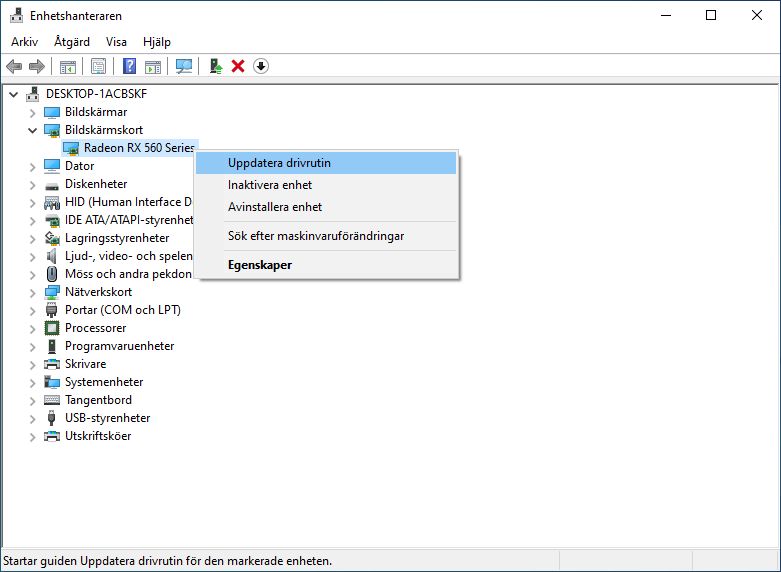
Task: Click the Lagringsstyrenheter icon
Action: 52,238
